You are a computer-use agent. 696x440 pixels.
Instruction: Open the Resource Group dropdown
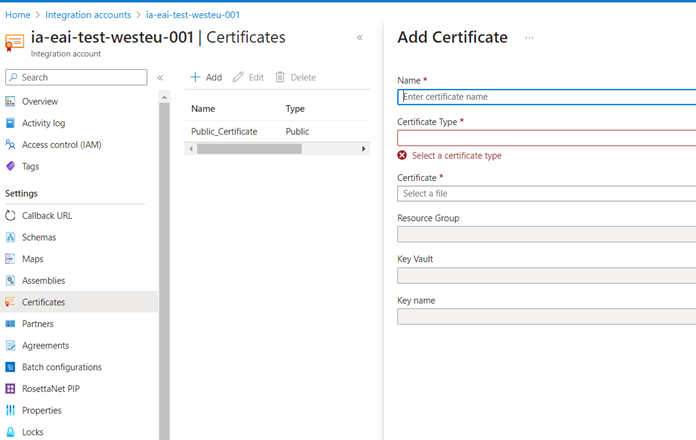pyautogui.click(x=546, y=234)
